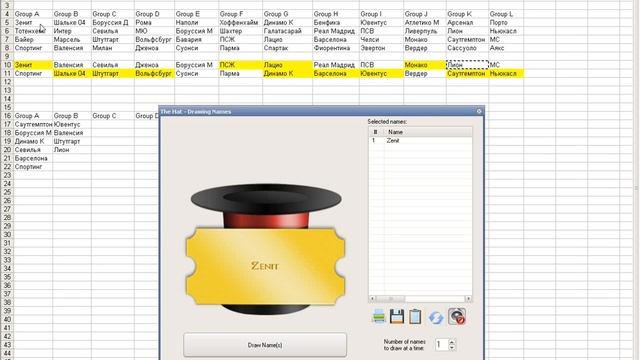Image resolution: width=640 pixels, height=360 pixels.
Task: Select the row 40 header
Action: tap(7, 320)
